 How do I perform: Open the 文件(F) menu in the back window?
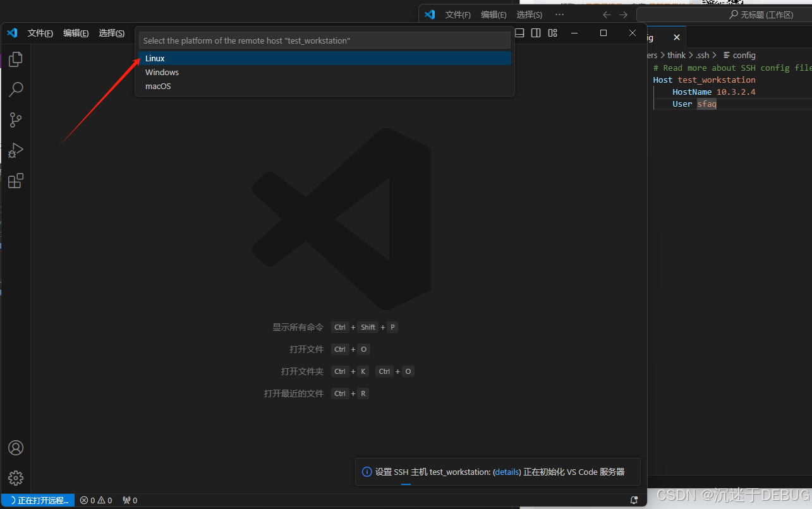point(458,15)
